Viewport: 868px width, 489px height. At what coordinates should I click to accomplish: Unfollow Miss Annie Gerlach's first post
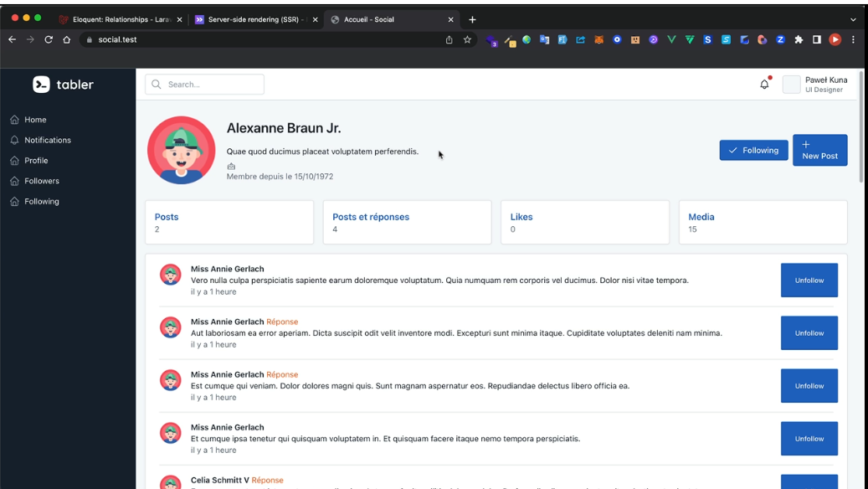point(809,280)
